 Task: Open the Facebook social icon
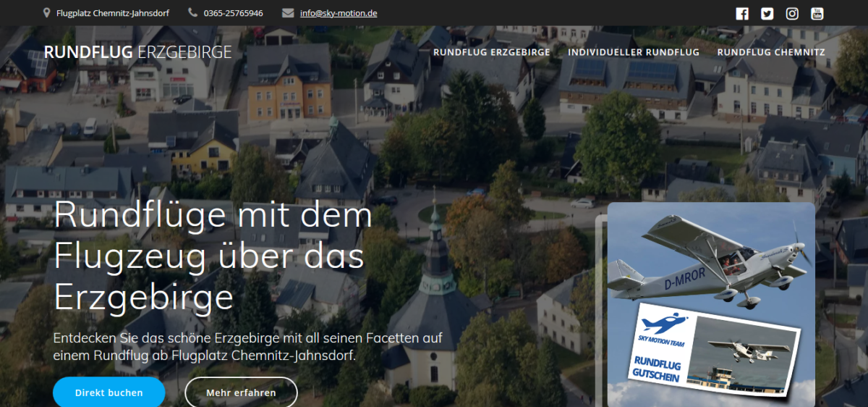pyautogui.click(x=742, y=13)
